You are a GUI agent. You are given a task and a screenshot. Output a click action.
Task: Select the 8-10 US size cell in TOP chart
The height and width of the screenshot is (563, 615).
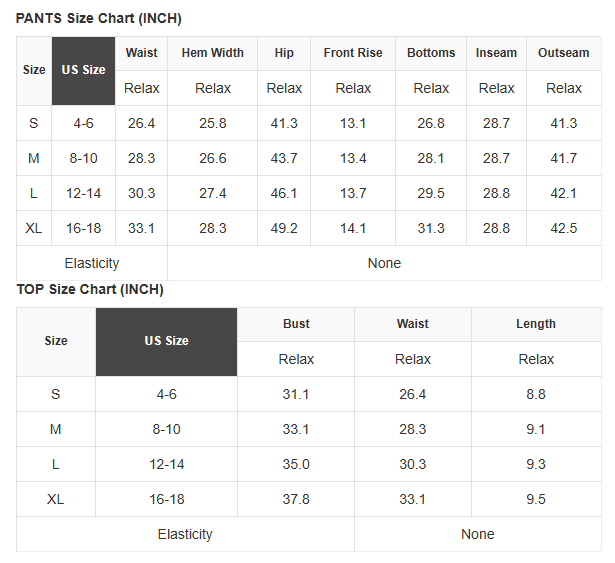(x=166, y=430)
